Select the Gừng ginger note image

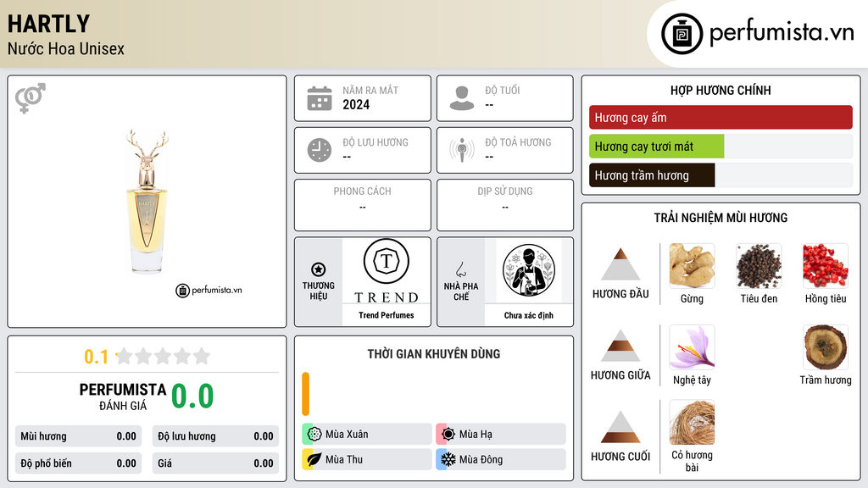692,266
